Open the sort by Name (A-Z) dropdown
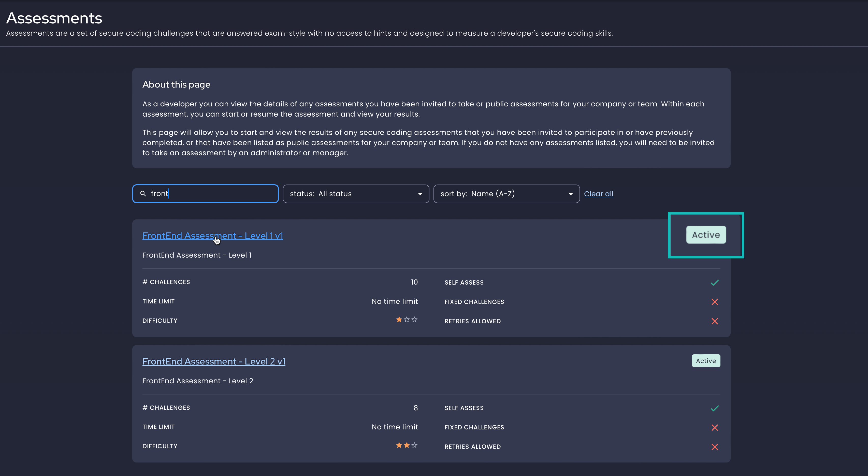 coord(507,193)
